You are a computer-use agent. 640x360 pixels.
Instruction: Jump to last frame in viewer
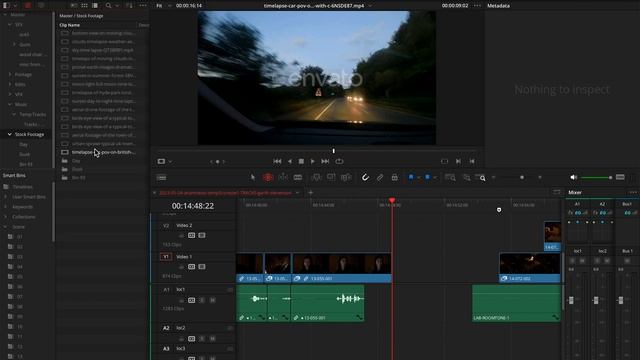coord(325,161)
